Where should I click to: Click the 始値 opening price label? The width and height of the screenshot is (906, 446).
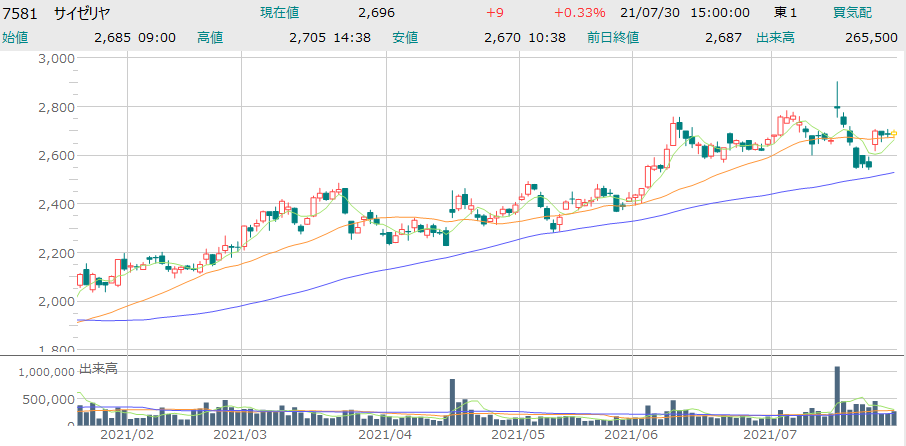pos(16,37)
